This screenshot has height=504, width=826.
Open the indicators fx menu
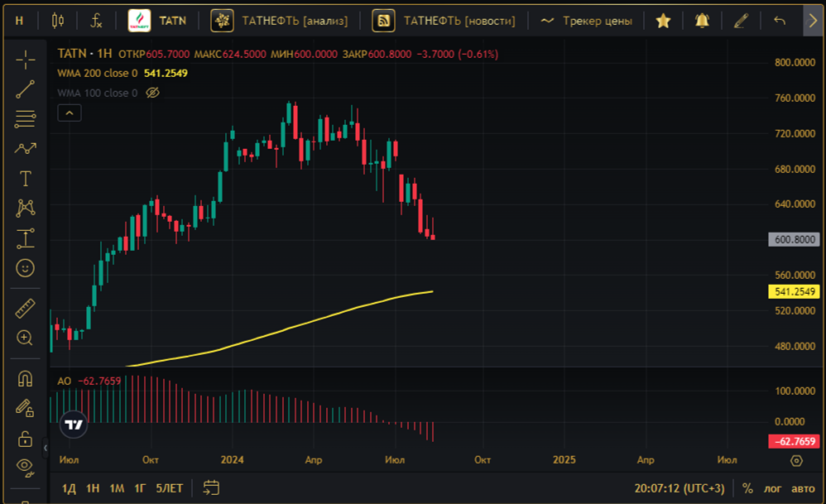point(96,21)
